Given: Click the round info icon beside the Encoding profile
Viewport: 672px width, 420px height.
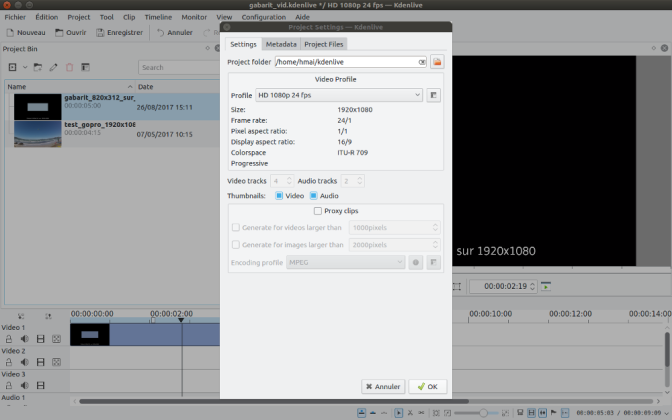Looking at the screenshot, I should [415, 262].
